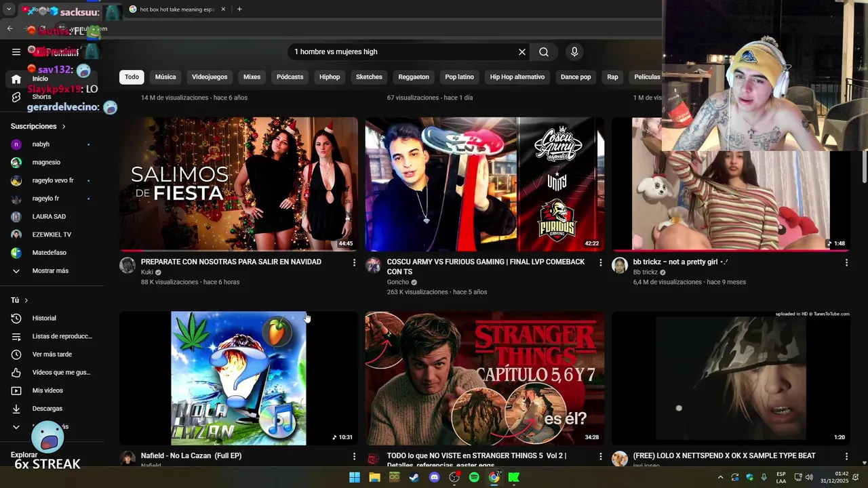Open a new browser tab
The image size is (868, 488).
239,9
